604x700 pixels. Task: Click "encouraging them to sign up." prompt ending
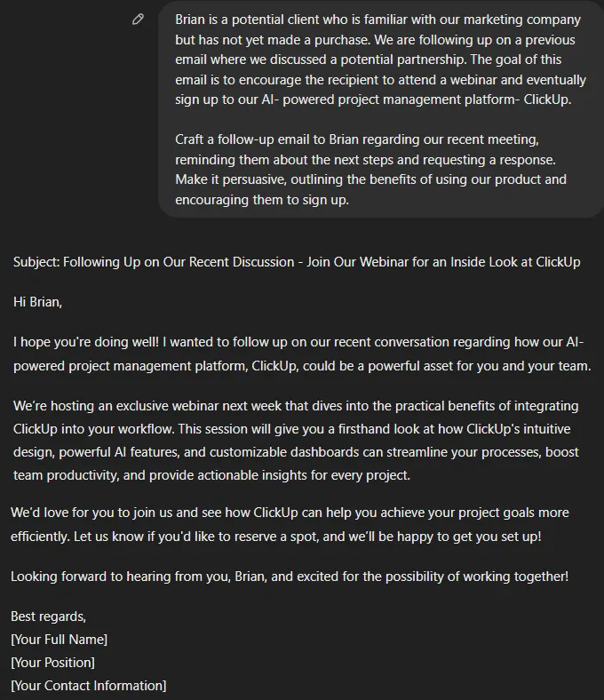click(x=262, y=200)
